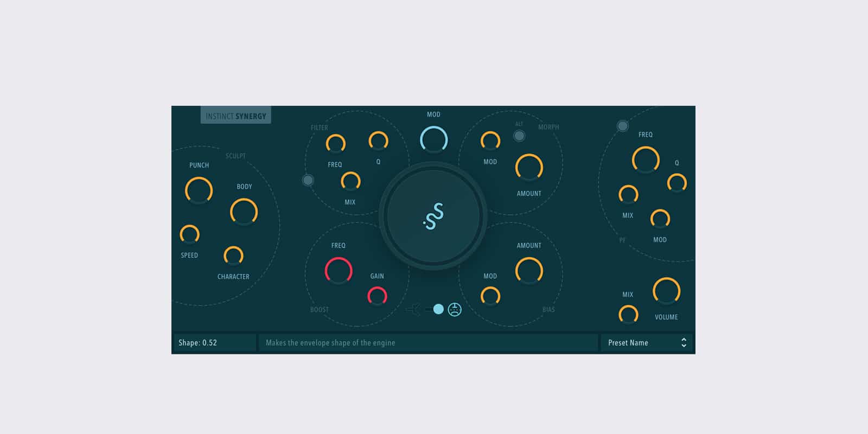The width and height of the screenshot is (868, 434).
Task: Enable the ALT morph toggle
Action: (x=519, y=136)
